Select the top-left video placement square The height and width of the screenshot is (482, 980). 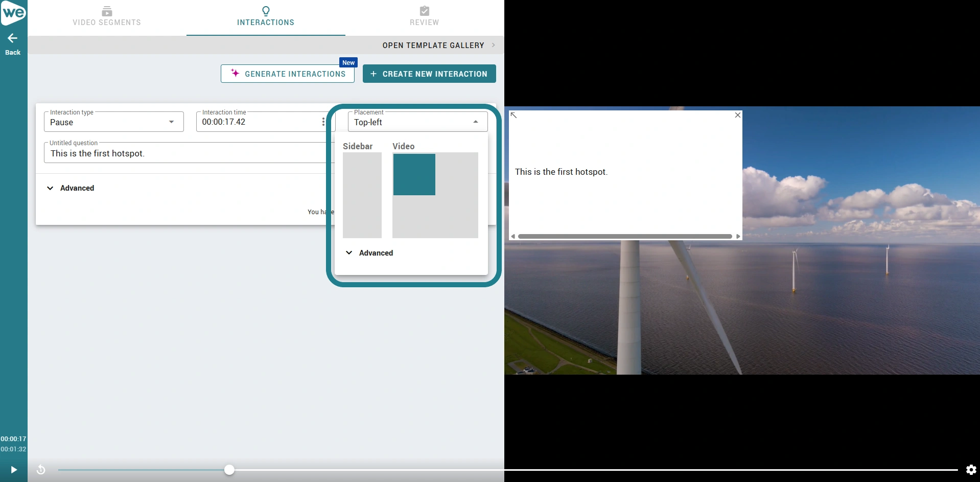(x=414, y=174)
